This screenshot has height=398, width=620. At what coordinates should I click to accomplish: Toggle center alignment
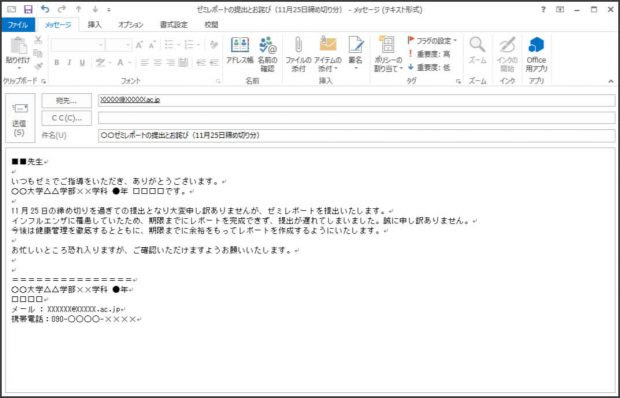point(157,62)
